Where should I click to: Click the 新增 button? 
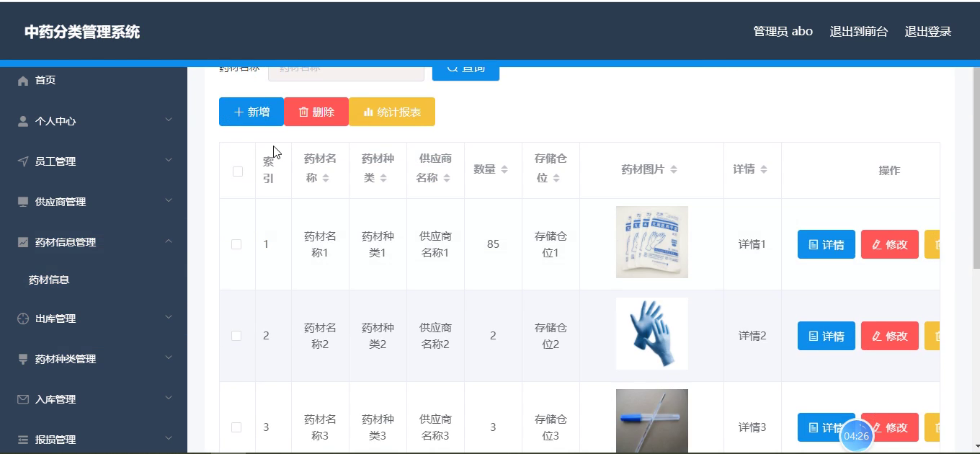pos(251,112)
